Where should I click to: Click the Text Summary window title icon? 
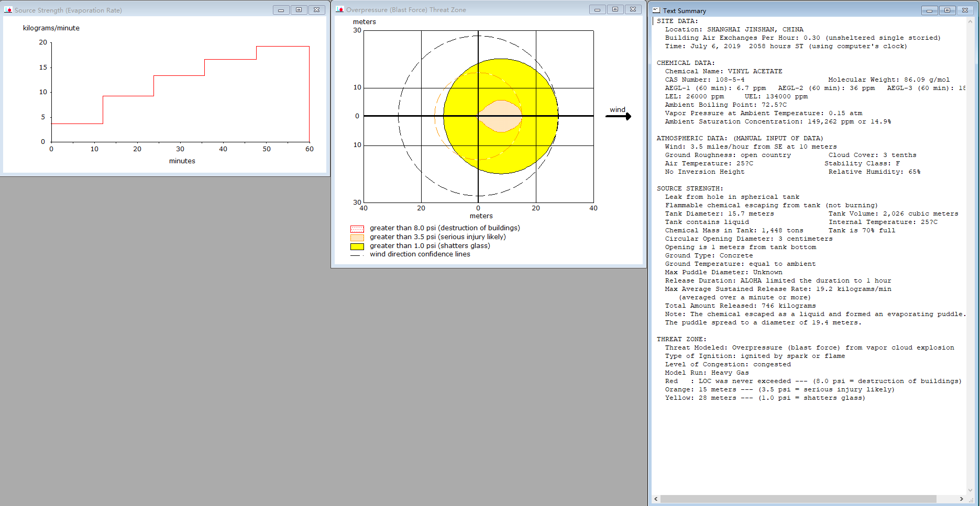(x=656, y=10)
